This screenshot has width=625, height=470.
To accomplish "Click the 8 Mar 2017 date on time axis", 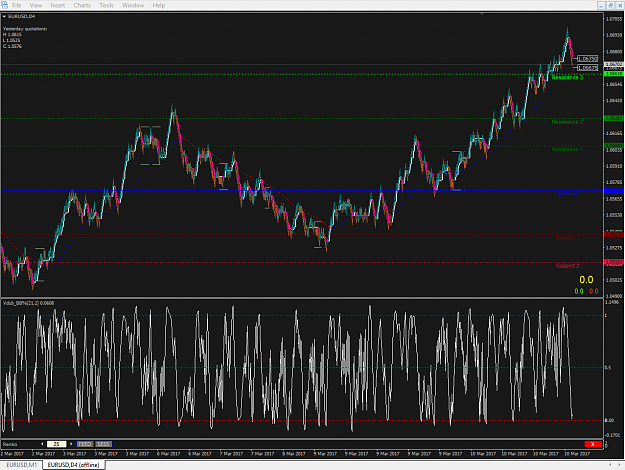I will pos(294,454).
